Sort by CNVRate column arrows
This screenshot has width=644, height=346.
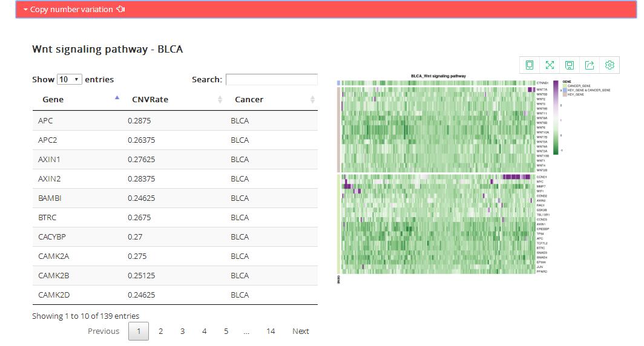click(x=220, y=99)
